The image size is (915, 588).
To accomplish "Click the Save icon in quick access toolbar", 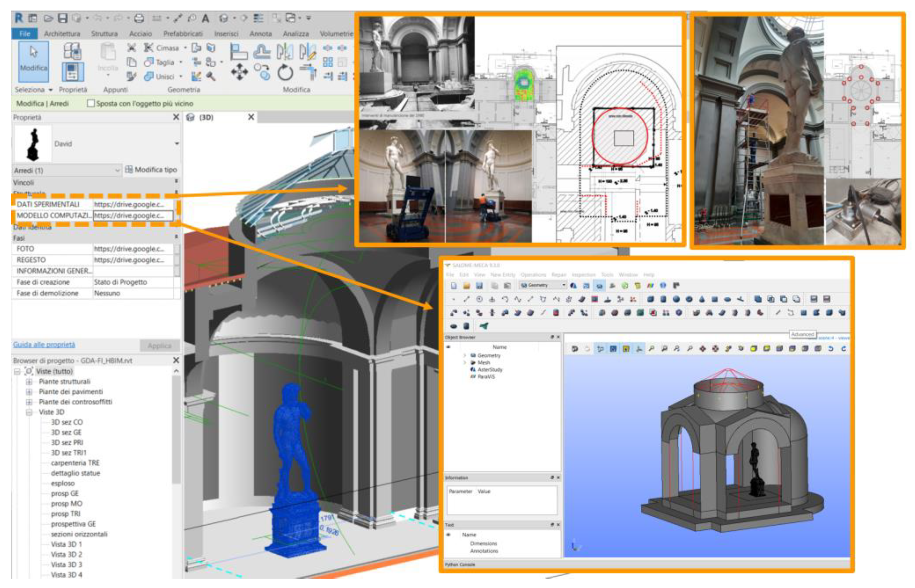I will tap(63, 18).
